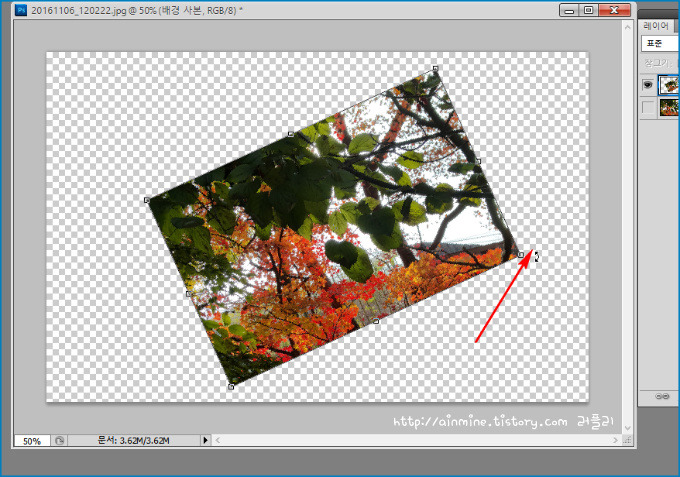
Task: Click the topmost corner transform handle
Action: [435, 68]
